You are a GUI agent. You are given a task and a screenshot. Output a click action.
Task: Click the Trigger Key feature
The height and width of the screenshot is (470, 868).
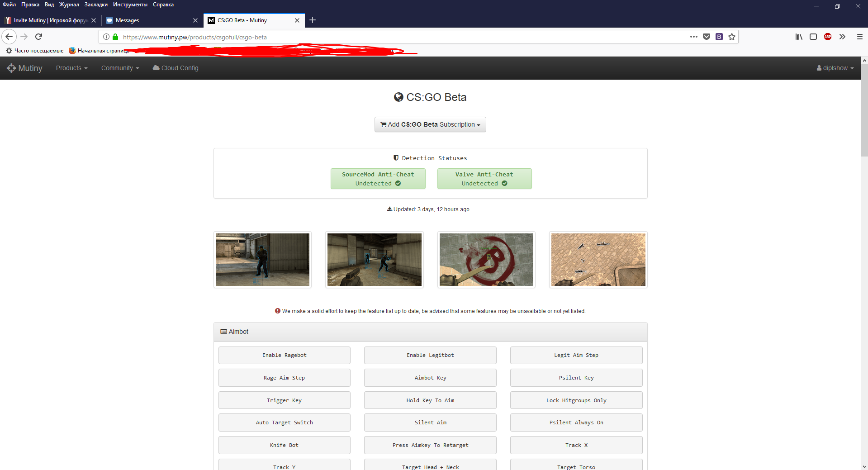[x=285, y=400]
